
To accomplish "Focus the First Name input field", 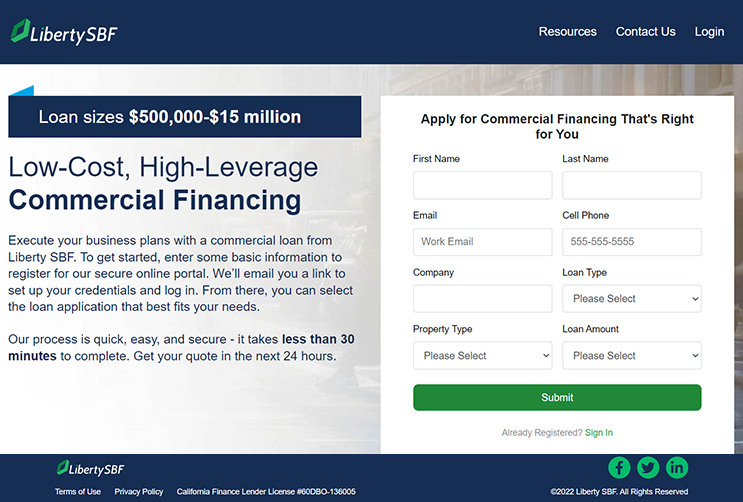I will (x=482, y=185).
